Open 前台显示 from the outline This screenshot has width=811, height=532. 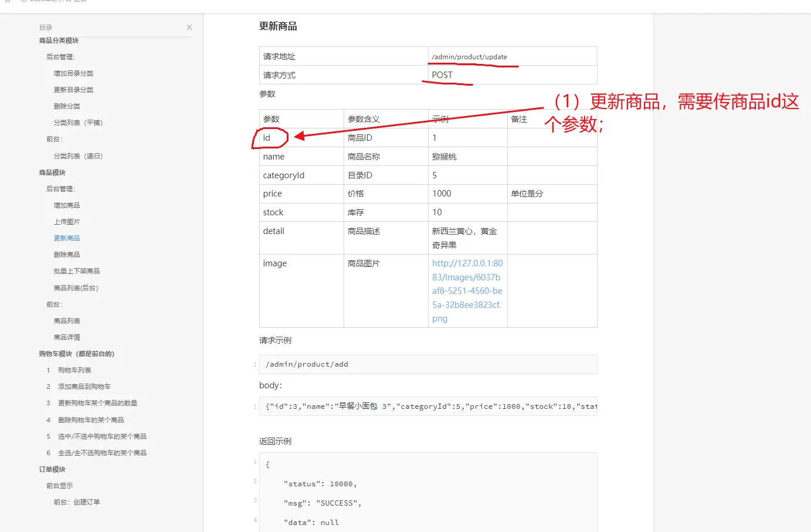point(60,486)
